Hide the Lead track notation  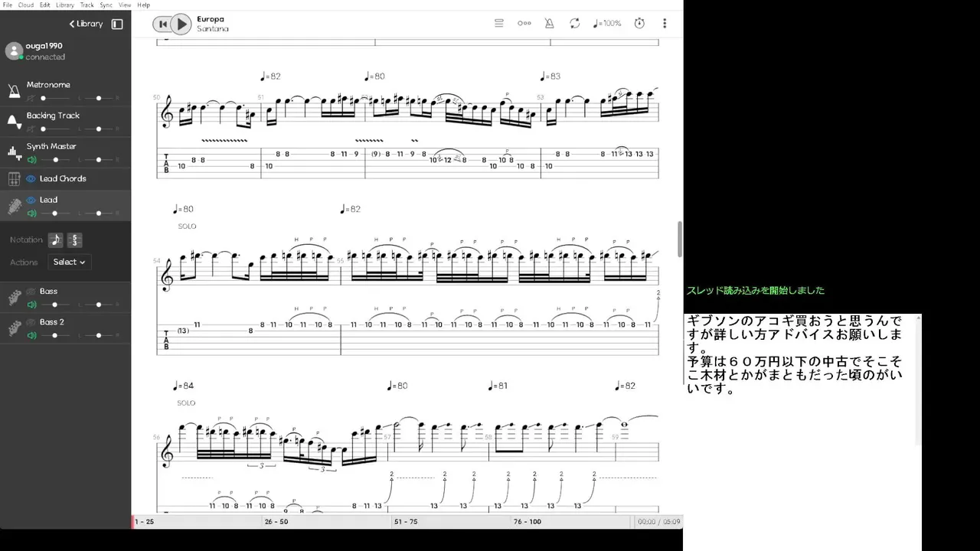click(x=31, y=201)
